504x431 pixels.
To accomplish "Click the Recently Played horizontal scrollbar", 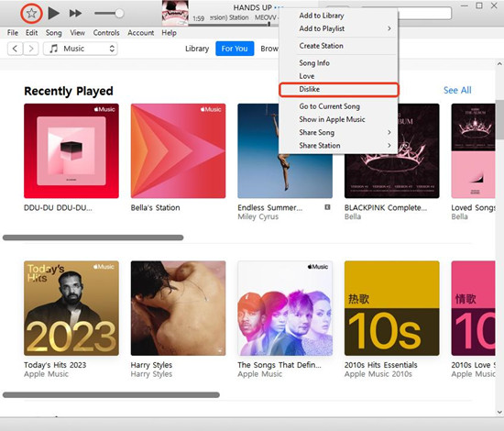I will [93, 238].
